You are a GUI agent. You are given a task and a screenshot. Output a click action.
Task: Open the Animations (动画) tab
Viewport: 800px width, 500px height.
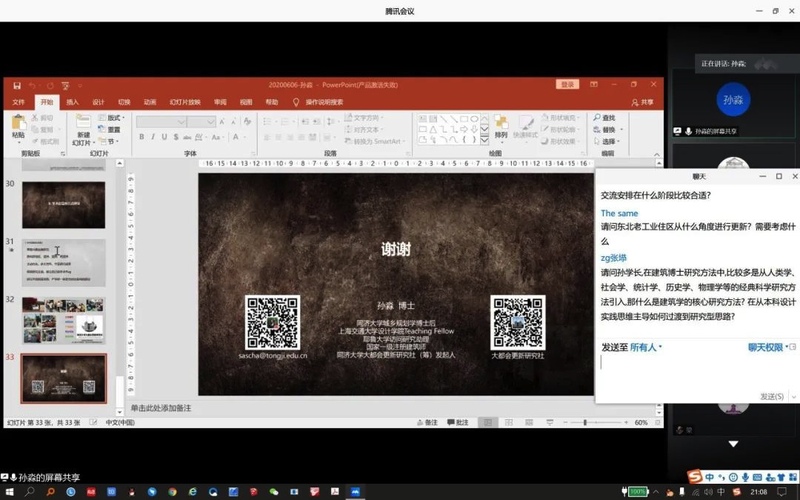(x=150, y=102)
